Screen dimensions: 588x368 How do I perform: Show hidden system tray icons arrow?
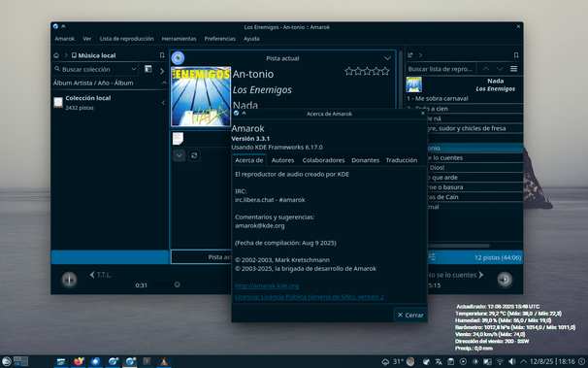point(524,361)
